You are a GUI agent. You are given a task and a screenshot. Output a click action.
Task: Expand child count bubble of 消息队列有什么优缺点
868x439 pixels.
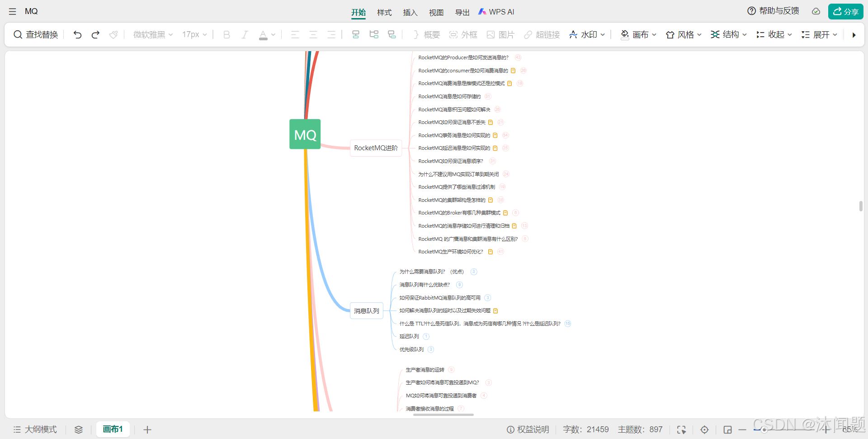459,285
